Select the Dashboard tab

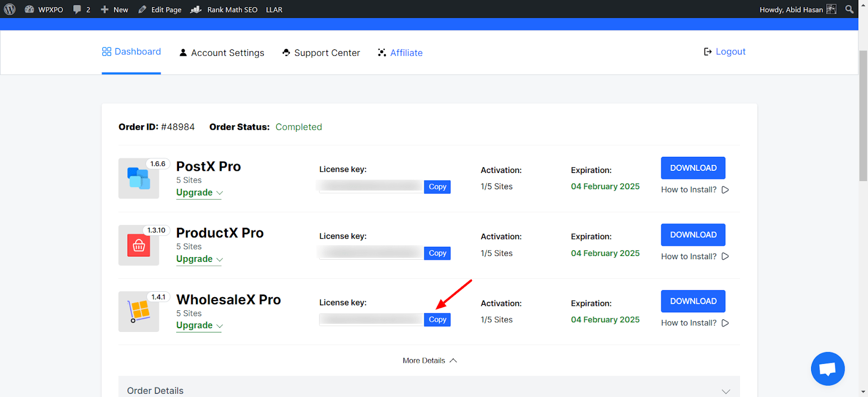(x=131, y=52)
